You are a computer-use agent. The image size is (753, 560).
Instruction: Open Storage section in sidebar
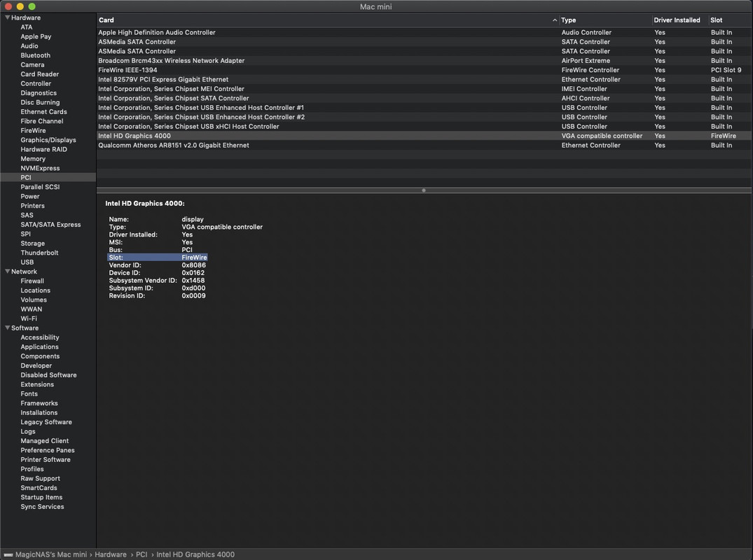(33, 244)
